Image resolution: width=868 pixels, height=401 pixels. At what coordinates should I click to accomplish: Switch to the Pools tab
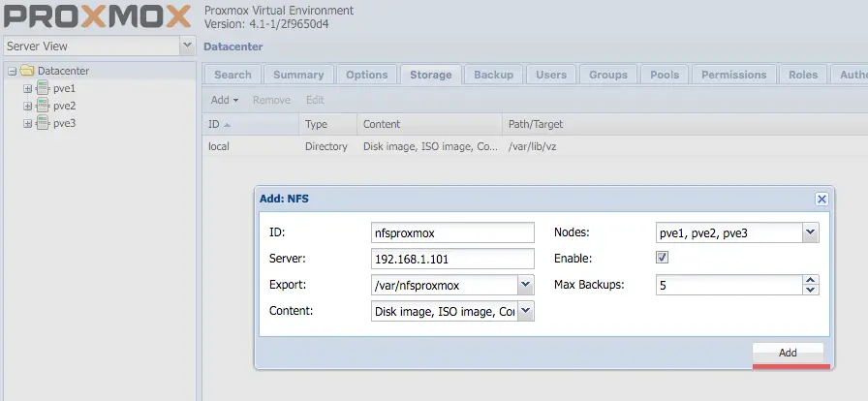tap(665, 75)
